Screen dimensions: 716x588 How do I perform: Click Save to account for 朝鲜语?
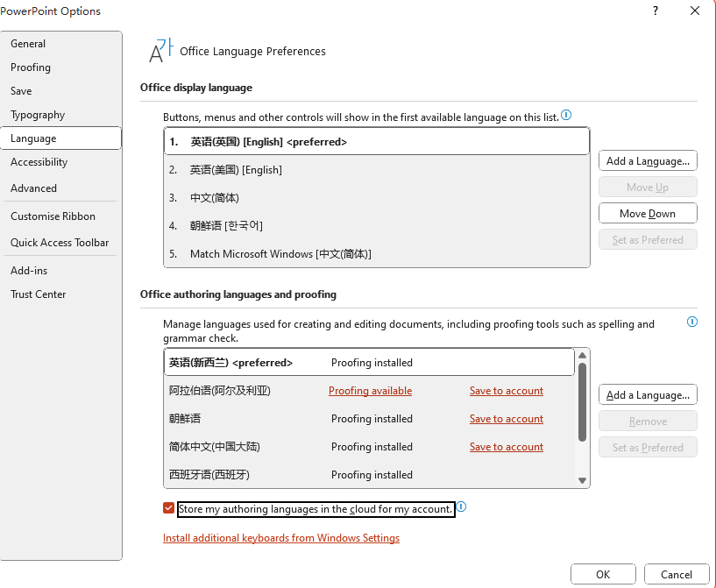click(x=506, y=419)
